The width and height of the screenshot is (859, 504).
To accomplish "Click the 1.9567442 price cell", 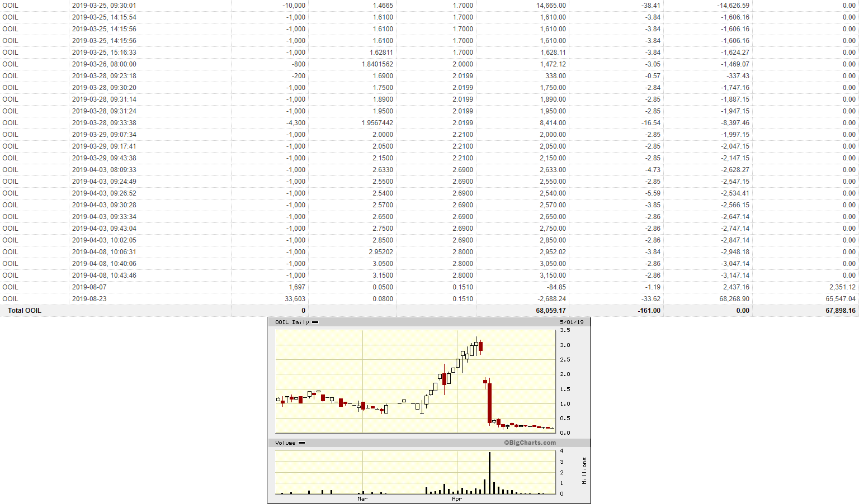I will point(377,123).
